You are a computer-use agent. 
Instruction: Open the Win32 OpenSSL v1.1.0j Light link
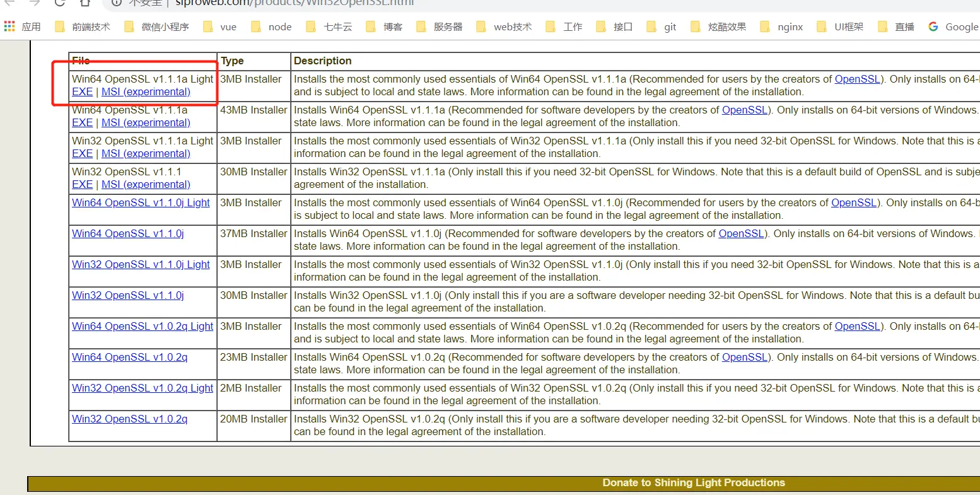(141, 264)
